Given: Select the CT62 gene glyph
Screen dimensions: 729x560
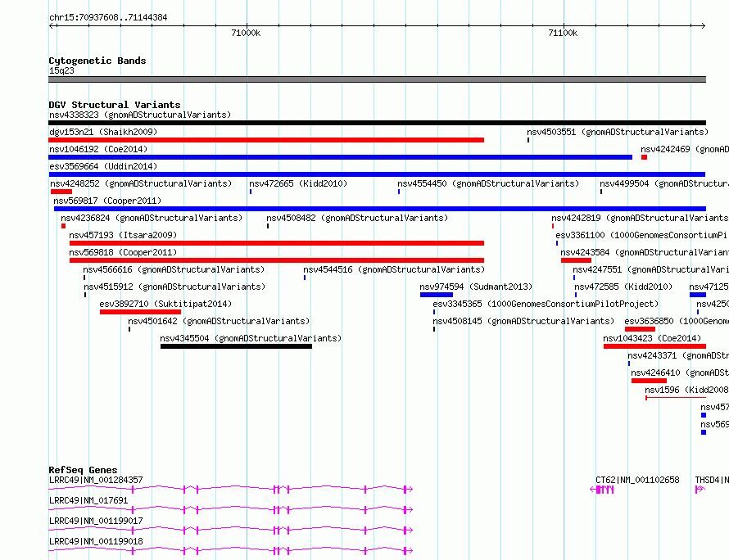Looking at the screenshot, I should pyautogui.click(x=601, y=490).
